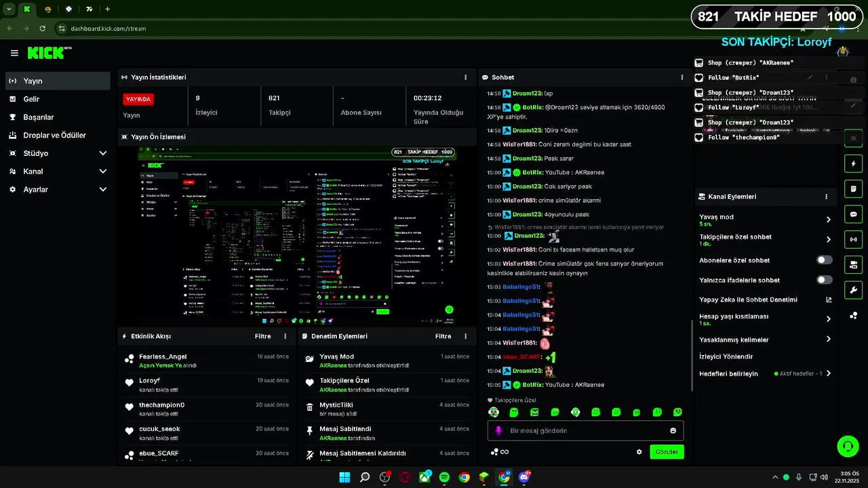
Task: Open a new browser tab with plus
Action: click(x=107, y=9)
